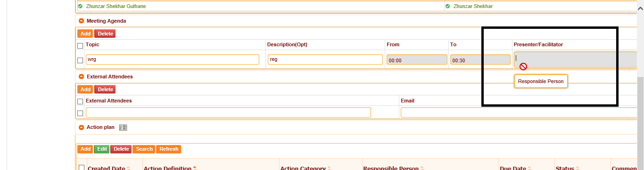Image resolution: width=644 pixels, height=170 pixels.
Task: Delete selected External Attendees row
Action: pyautogui.click(x=105, y=89)
